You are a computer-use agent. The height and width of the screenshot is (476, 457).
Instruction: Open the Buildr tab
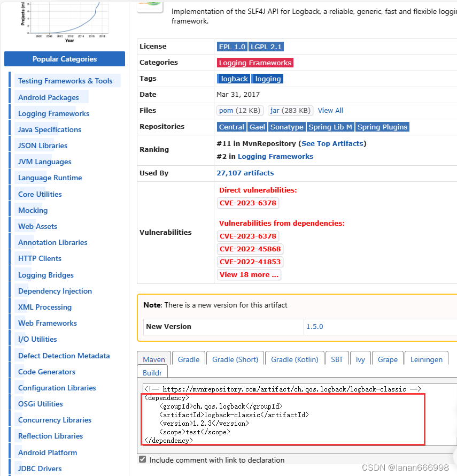(x=152, y=373)
